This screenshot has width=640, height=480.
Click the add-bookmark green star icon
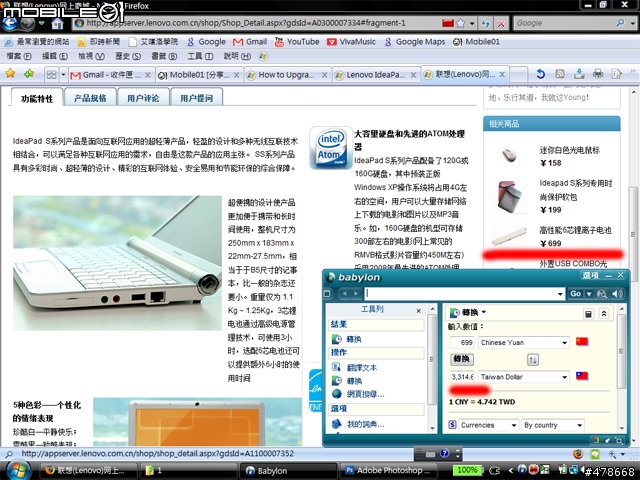[29, 73]
